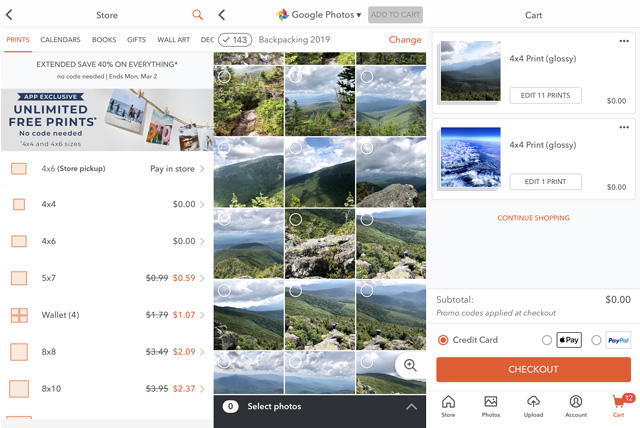This screenshot has width=640, height=428.
Task: Open options menu for 11 prints item
Action: (624, 41)
